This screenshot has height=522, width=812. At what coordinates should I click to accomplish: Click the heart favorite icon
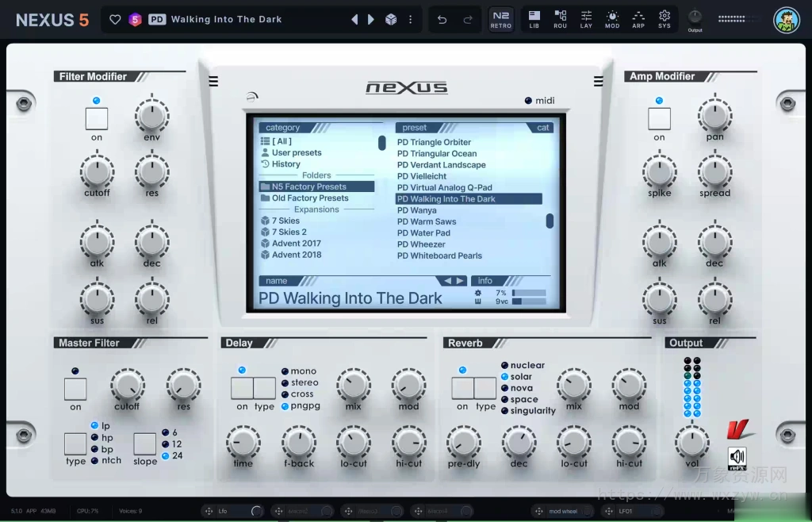coord(115,19)
